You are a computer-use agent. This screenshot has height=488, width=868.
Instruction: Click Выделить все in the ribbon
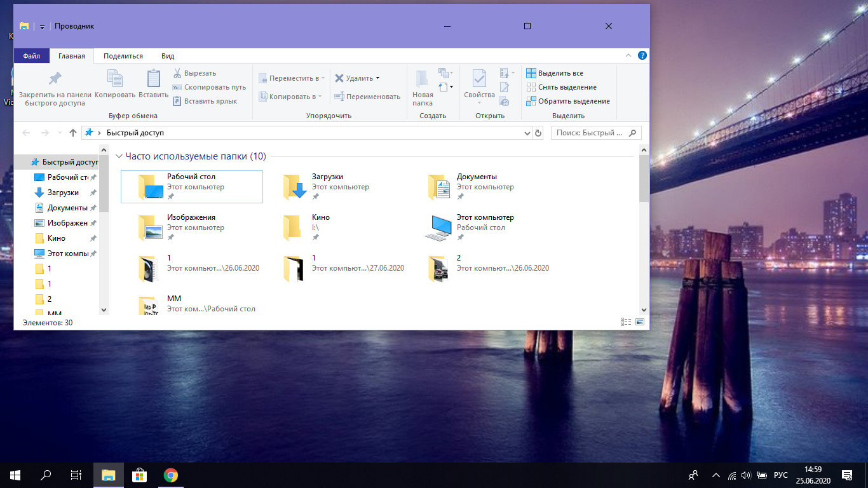[555, 73]
